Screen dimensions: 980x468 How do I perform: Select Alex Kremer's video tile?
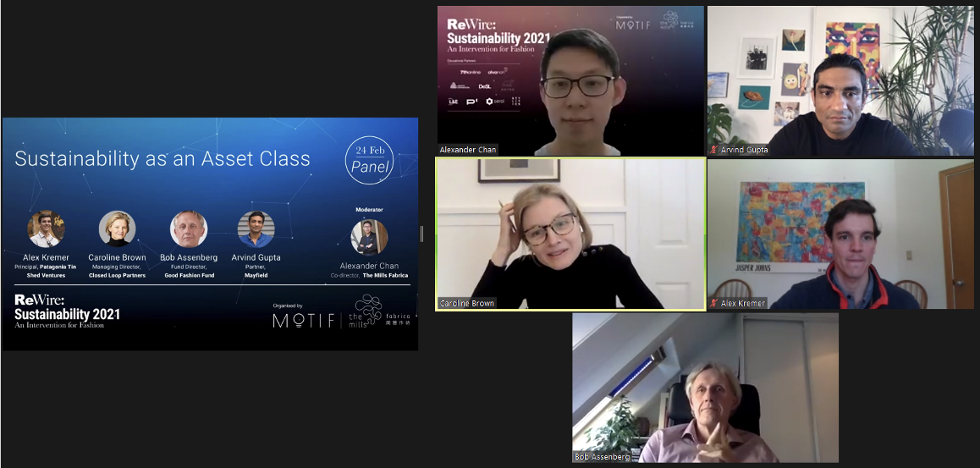pos(840,234)
